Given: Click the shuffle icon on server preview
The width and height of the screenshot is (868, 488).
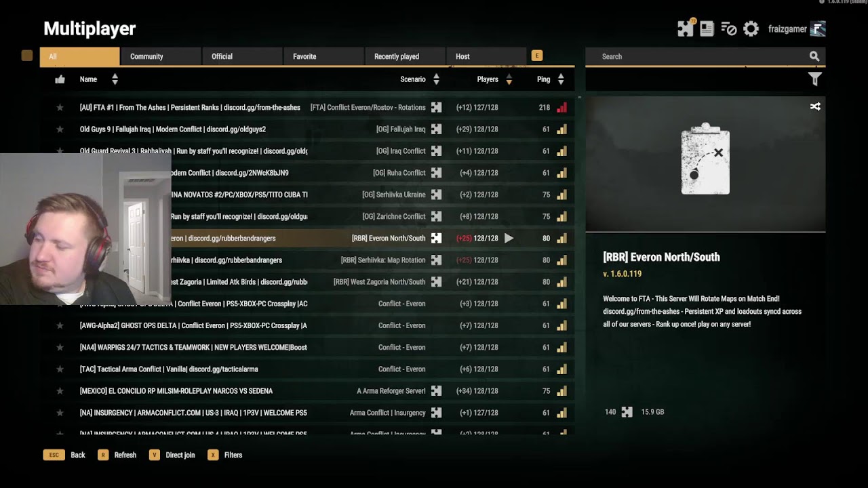Looking at the screenshot, I should [815, 106].
